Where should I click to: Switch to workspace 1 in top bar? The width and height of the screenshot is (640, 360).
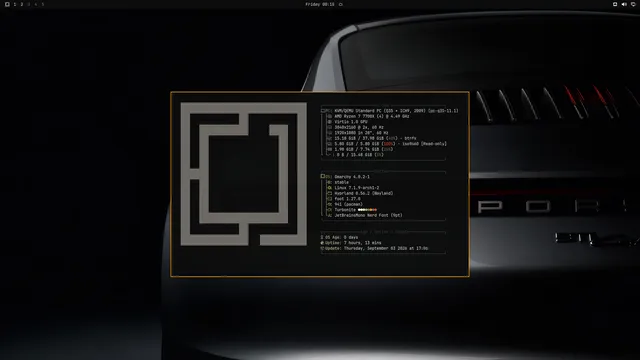(15, 4)
